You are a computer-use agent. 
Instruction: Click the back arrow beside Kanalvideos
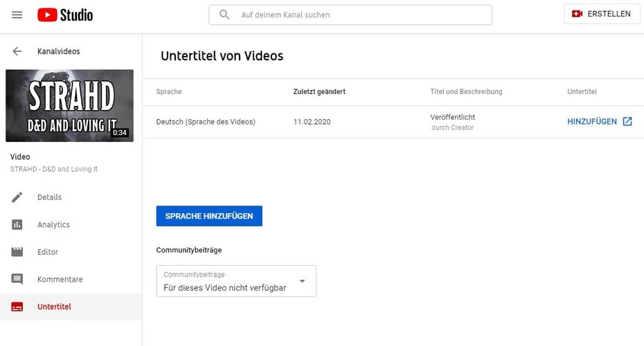pyautogui.click(x=17, y=51)
